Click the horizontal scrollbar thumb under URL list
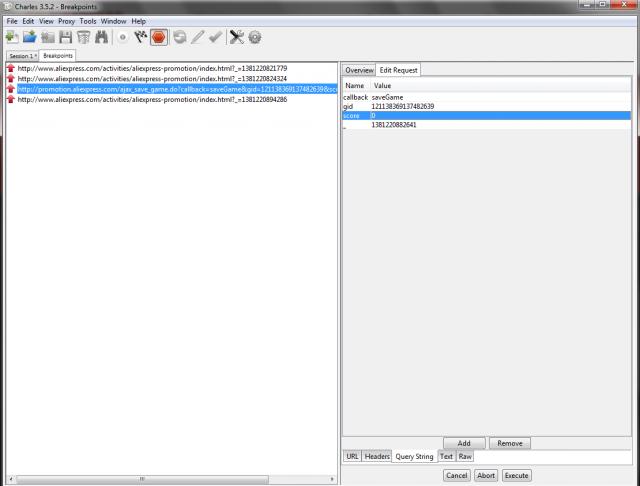 [x=142, y=479]
